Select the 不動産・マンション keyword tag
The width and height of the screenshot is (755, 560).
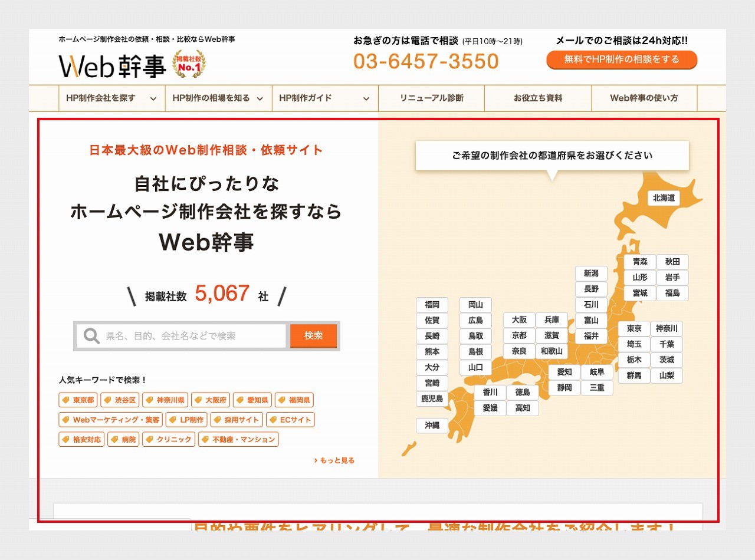pos(238,439)
